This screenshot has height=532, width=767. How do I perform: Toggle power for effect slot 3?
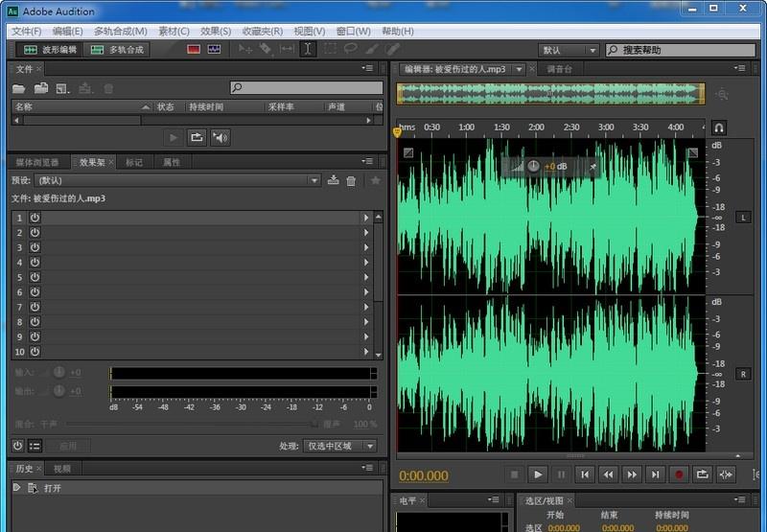[35, 247]
